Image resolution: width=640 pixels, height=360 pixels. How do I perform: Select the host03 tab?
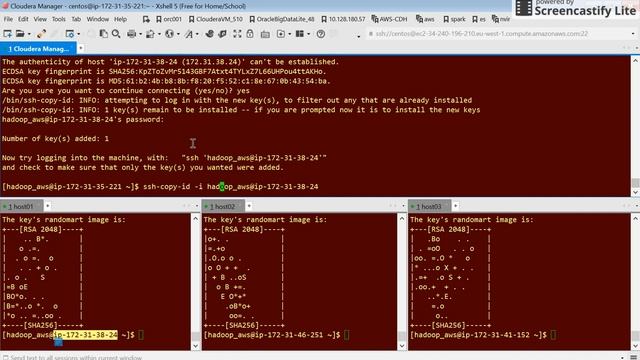pos(429,207)
